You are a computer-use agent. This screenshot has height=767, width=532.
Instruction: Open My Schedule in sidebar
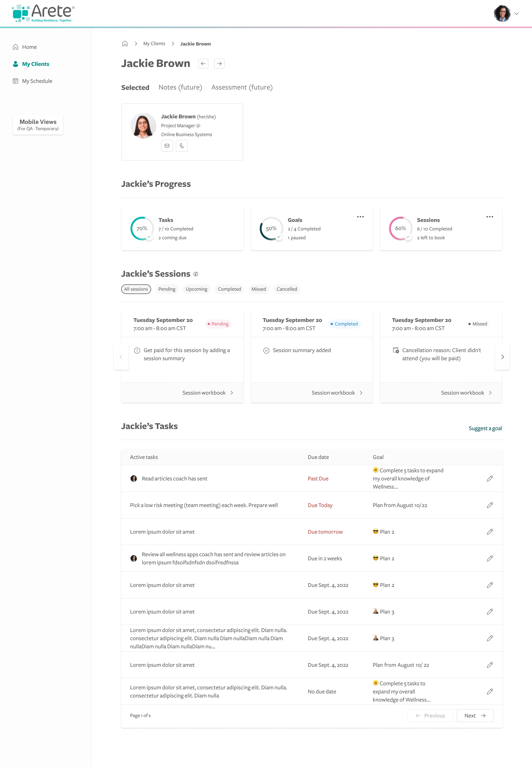tap(37, 81)
